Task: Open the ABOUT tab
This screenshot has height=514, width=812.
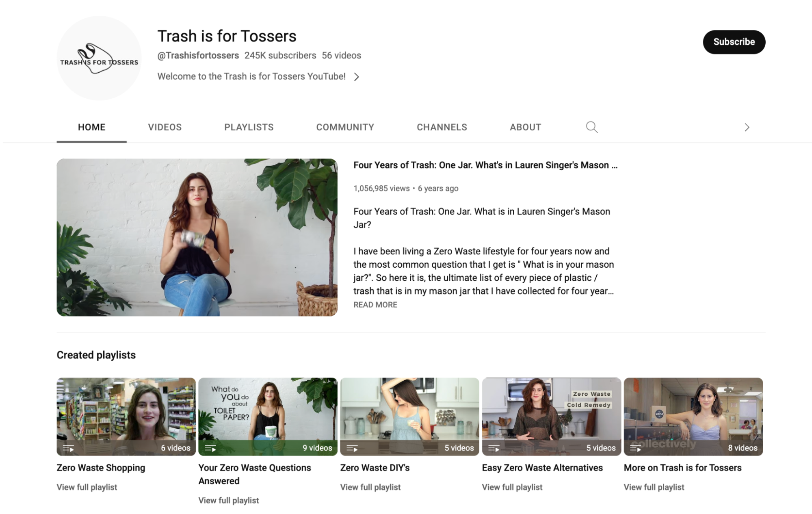Action: (x=525, y=127)
